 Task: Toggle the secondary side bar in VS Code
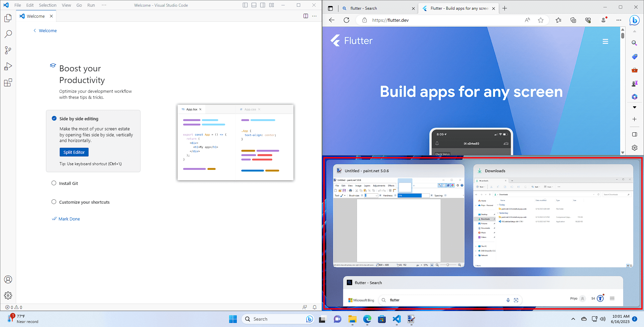pos(263,5)
